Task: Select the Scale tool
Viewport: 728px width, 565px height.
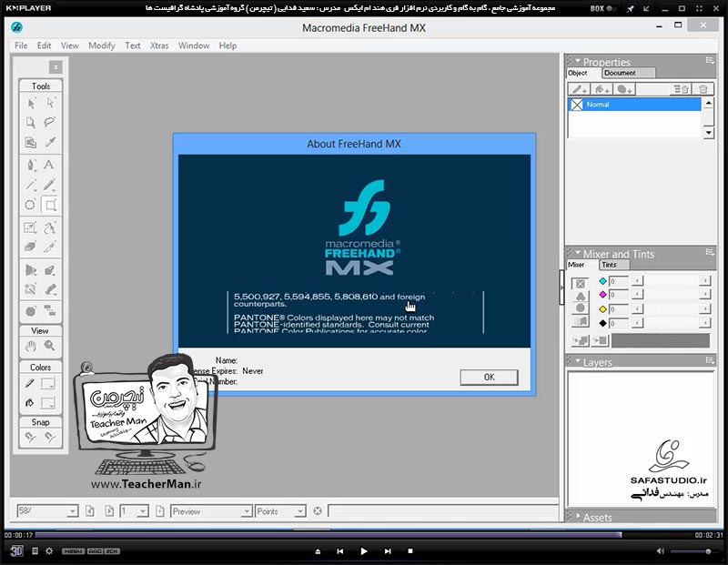Action: pos(30,227)
